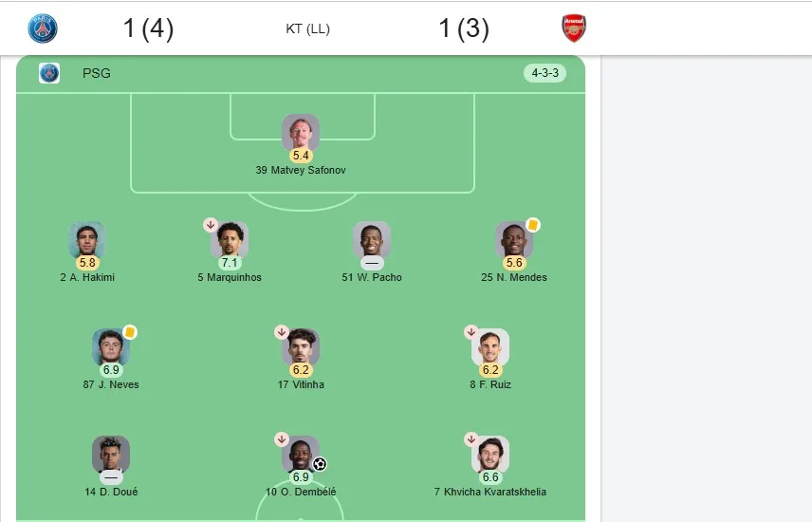Click the KT (LL) match status text
Viewport: 812px width, 522px height.
click(x=307, y=28)
